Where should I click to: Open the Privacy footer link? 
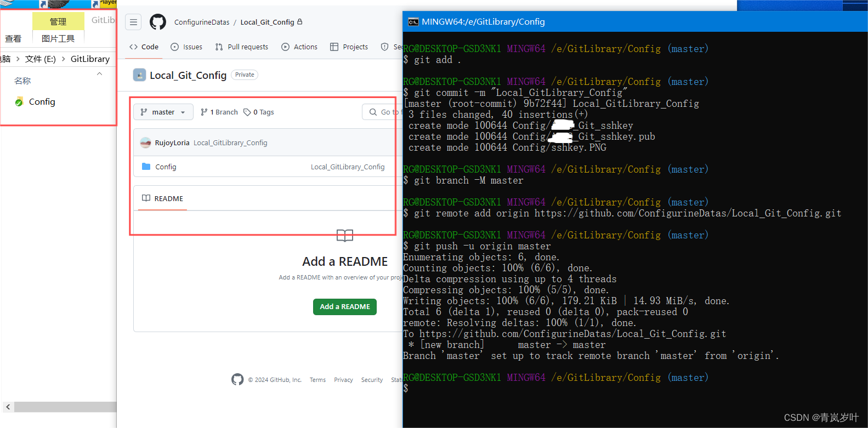click(x=343, y=380)
